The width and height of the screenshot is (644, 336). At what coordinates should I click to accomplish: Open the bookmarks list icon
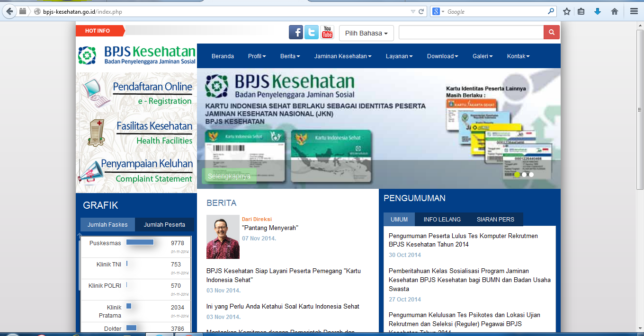coord(581,11)
